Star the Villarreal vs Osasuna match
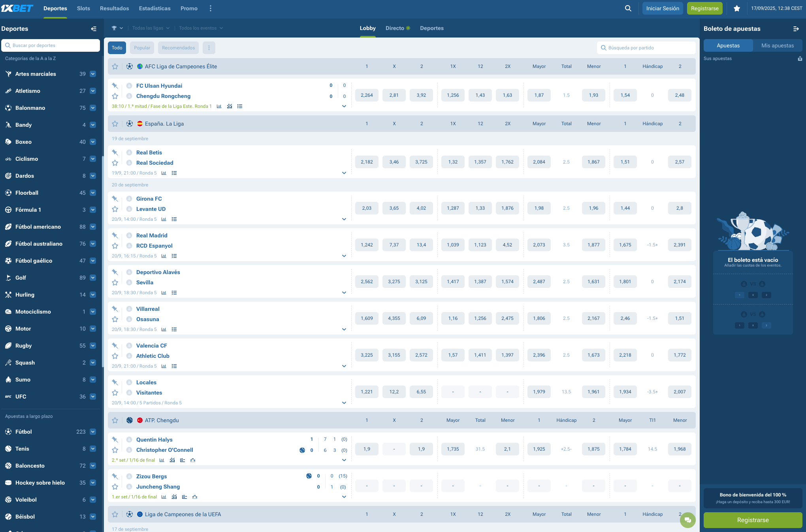806x532 pixels. [x=115, y=319]
